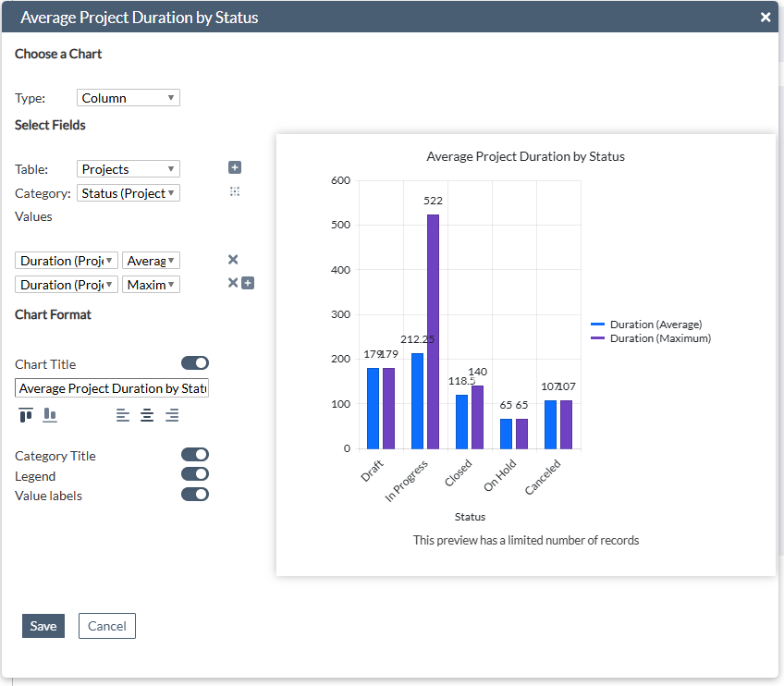
Task: Position chart title at top
Action: 26,415
